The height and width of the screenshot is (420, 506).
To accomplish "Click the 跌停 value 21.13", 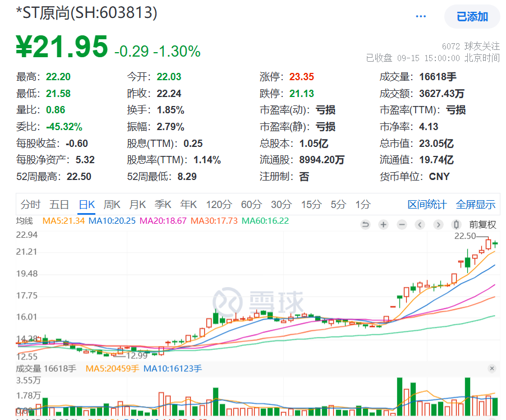I will [x=301, y=94].
